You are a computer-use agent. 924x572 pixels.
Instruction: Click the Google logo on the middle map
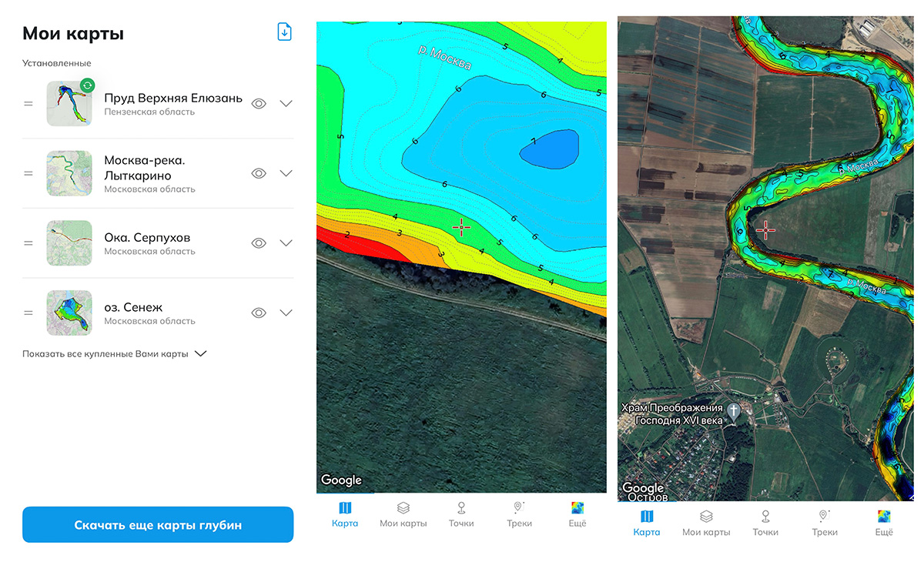tap(341, 480)
